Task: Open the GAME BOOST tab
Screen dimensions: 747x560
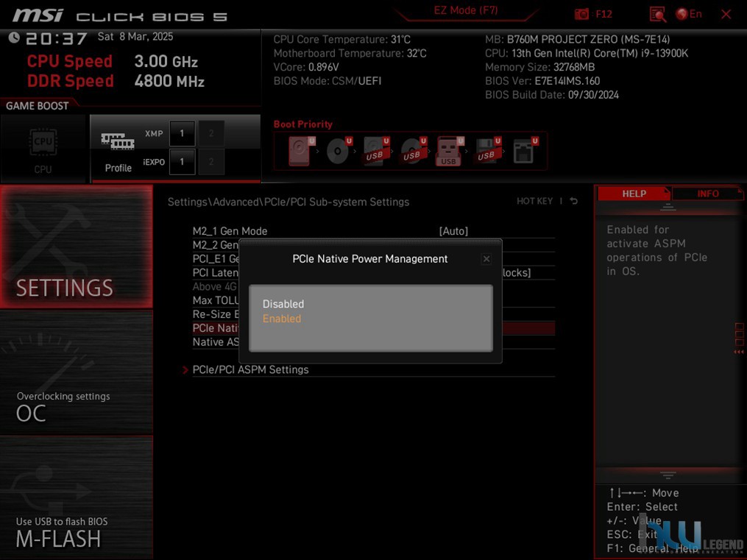Action: coord(37,106)
